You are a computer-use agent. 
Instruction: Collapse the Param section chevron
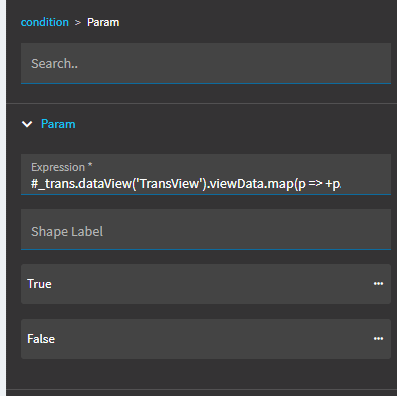click(x=27, y=124)
